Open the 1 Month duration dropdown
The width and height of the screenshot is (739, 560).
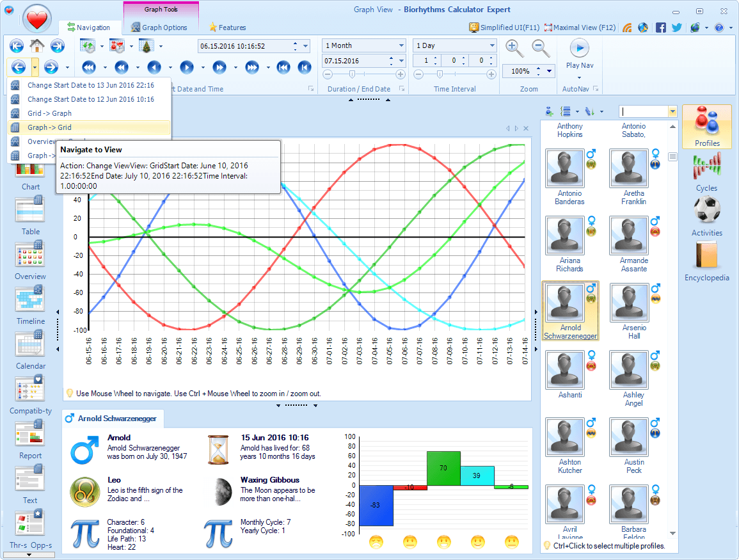(x=401, y=45)
